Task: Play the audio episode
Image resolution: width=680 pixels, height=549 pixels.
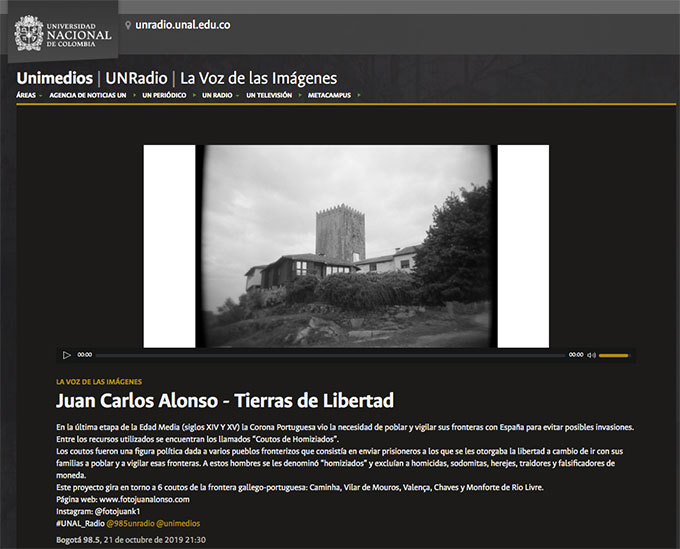Action: 66,355
